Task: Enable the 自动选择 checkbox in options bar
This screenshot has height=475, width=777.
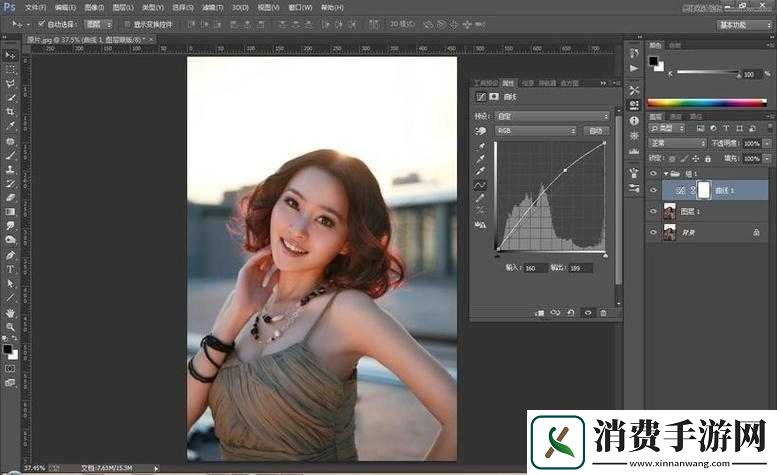Action: pos(41,22)
